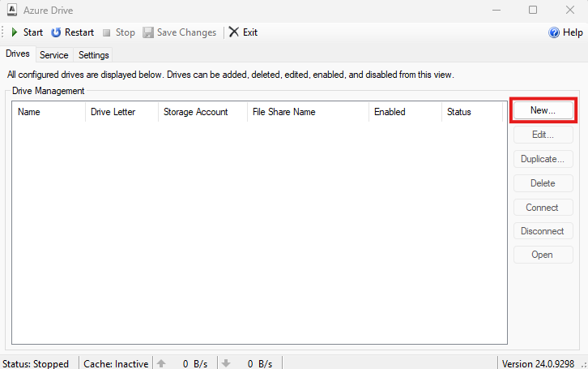Close the Azure Drive window
Screen dimensions: 588x369
pos(570,10)
